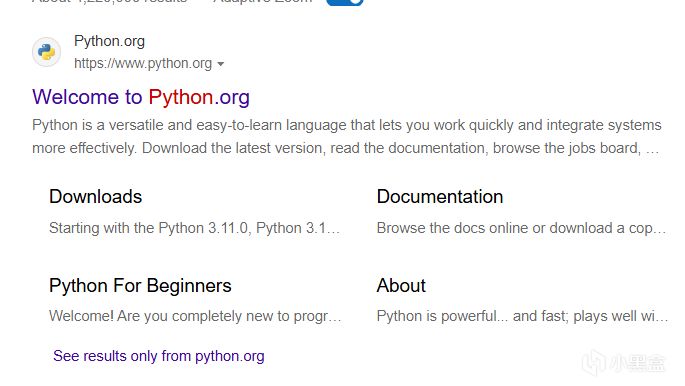685x386 pixels.
Task: Click the snippet describing Python as versatile
Action: point(346,137)
